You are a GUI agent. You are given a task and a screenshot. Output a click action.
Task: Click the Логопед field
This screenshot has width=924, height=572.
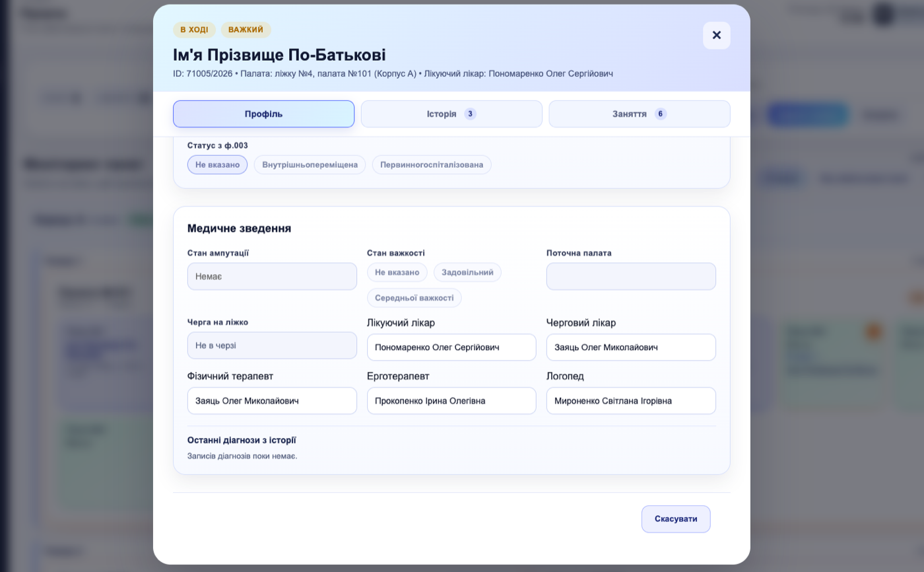click(x=631, y=401)
